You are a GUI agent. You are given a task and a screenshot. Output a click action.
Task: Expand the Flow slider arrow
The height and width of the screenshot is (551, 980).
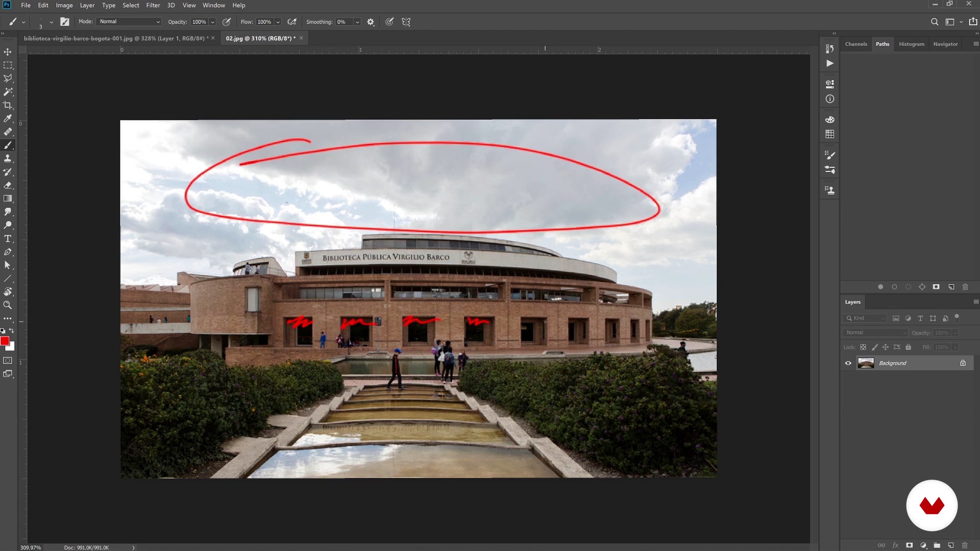pos(278,22)
